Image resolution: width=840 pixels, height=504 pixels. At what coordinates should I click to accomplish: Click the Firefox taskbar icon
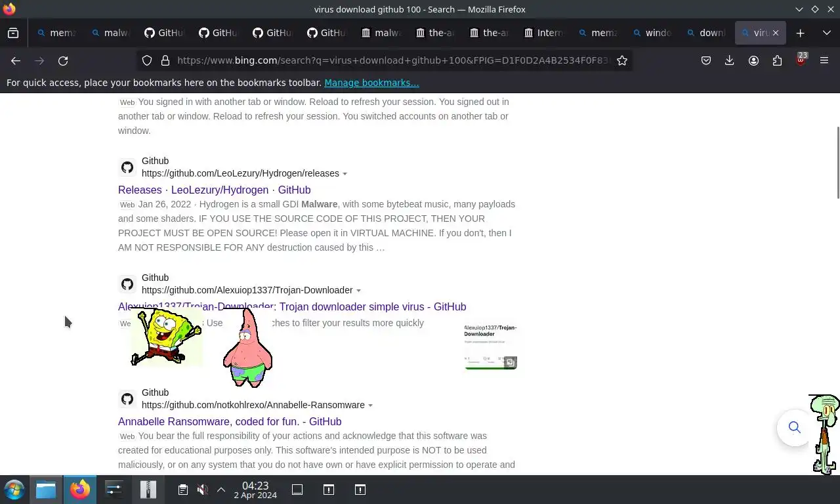point(80,490)
